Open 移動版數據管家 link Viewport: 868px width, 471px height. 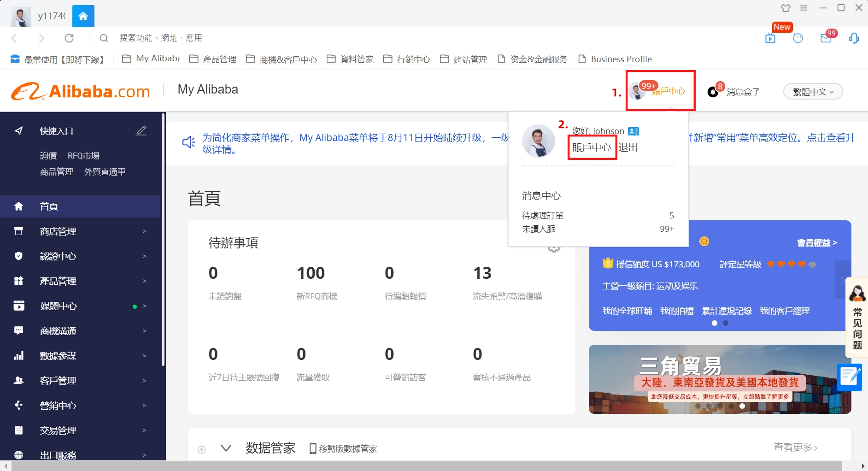tap(343, 448)
